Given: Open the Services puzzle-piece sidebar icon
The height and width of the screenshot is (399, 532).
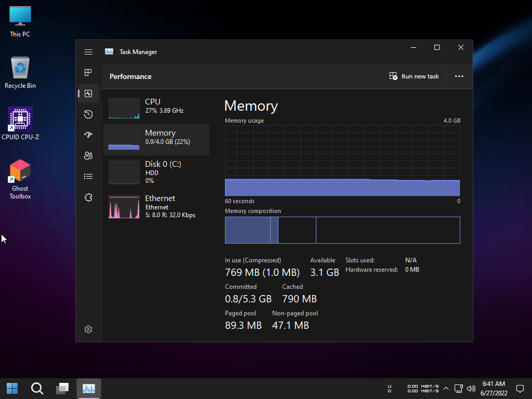Looking at the screenshot, I should coord(88,197).
